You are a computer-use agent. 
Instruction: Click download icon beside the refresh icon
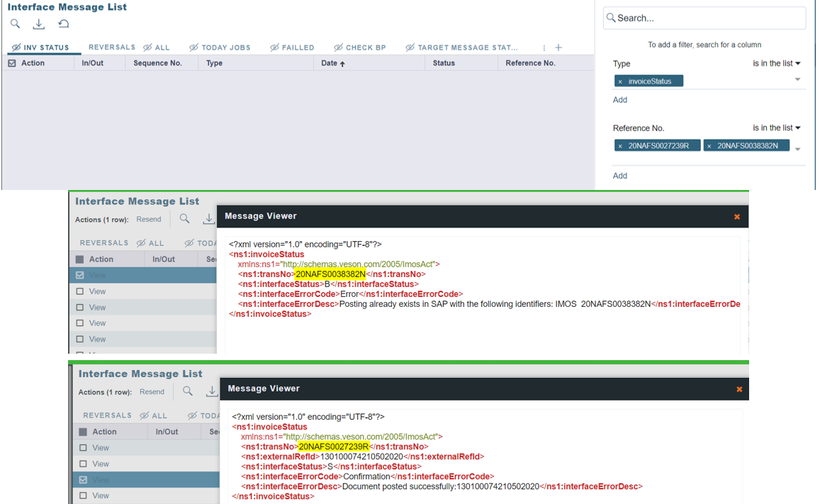(x=39, y=23)
